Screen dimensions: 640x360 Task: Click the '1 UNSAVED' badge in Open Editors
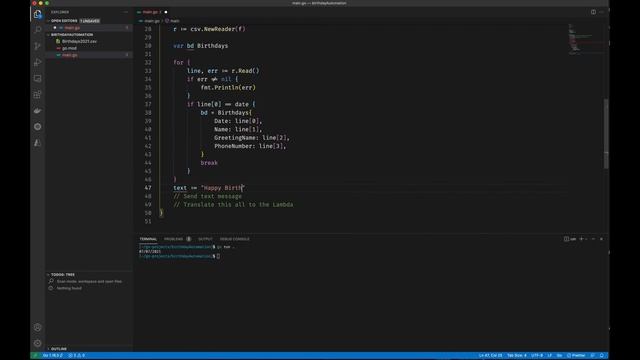click(90, 21)
